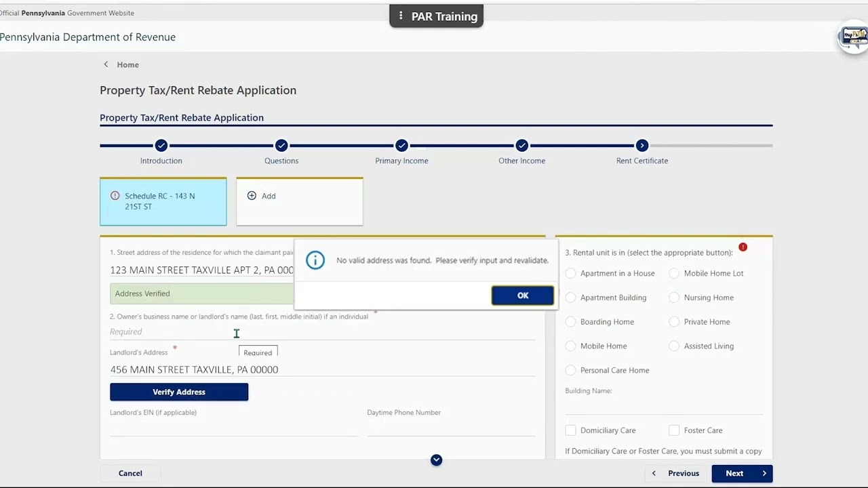The height and width of the screenshot is (488, 868).
Task: Select the Rent Certificate step icon
Action: pos(642,146)
